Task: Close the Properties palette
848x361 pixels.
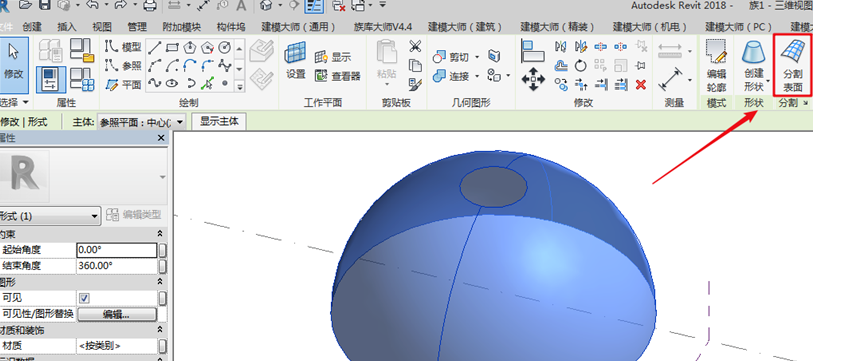Action: pos(161,138)
